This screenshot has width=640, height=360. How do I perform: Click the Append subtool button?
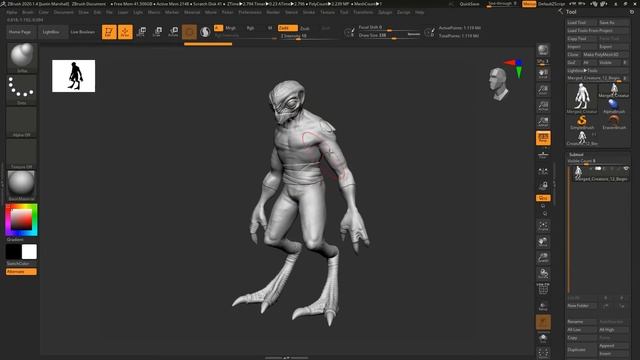click(x=613, y=346)
